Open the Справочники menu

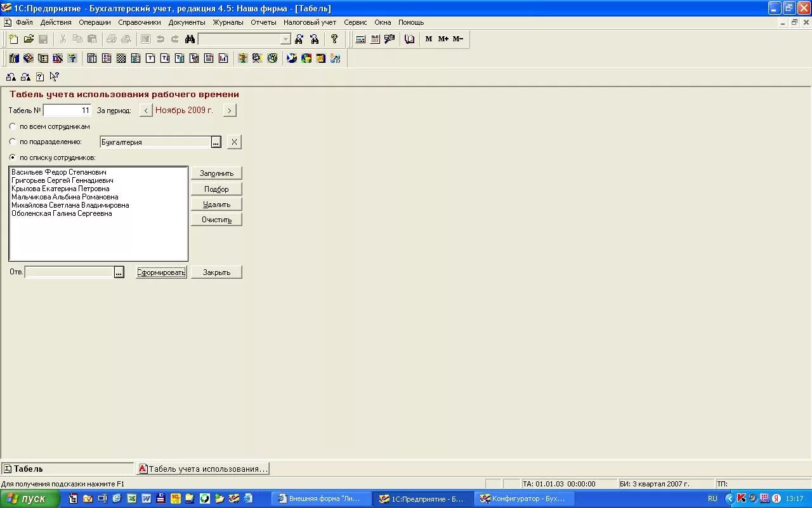coord(140,22)
